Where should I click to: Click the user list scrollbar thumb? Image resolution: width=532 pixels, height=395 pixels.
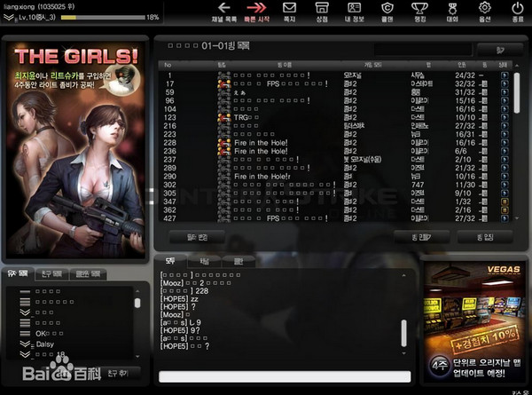pos(137,303)
